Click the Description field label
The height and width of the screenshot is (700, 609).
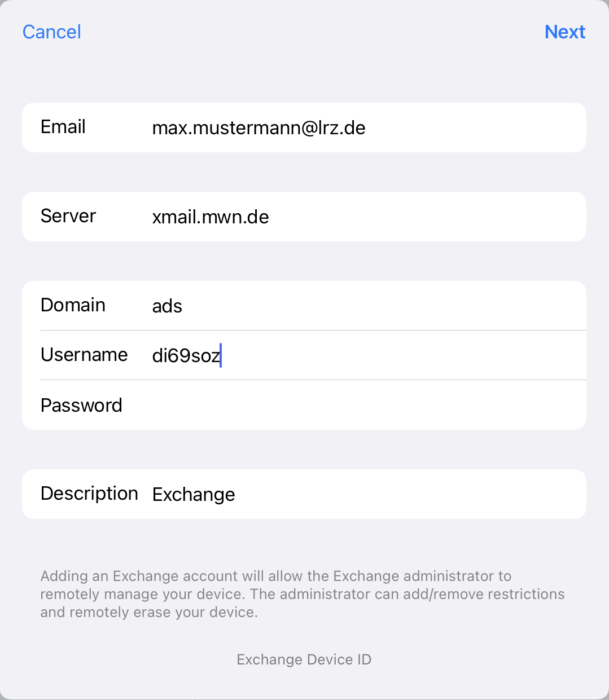tap(89, 494)
